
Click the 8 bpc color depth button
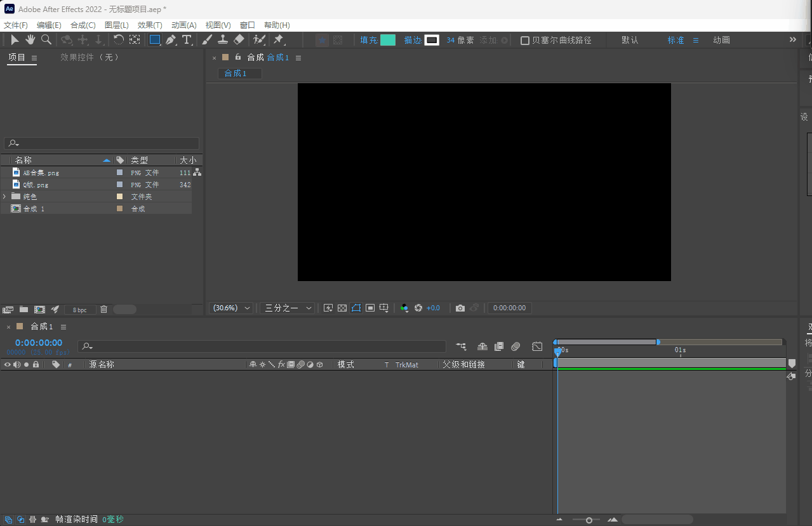[80, 310]
